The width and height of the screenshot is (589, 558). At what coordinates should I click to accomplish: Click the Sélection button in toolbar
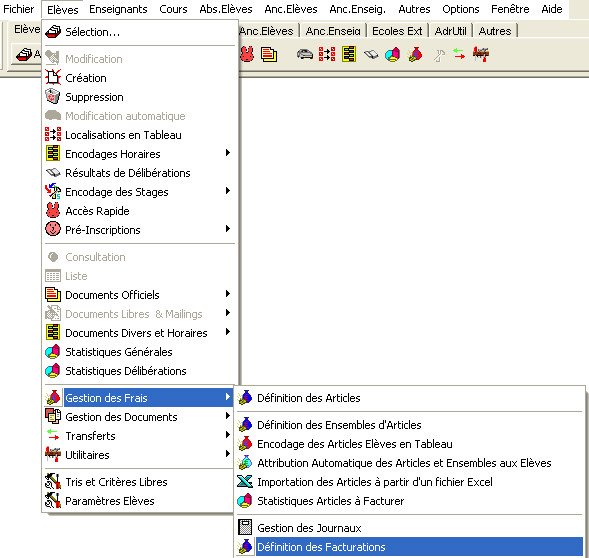click(26, 54)
